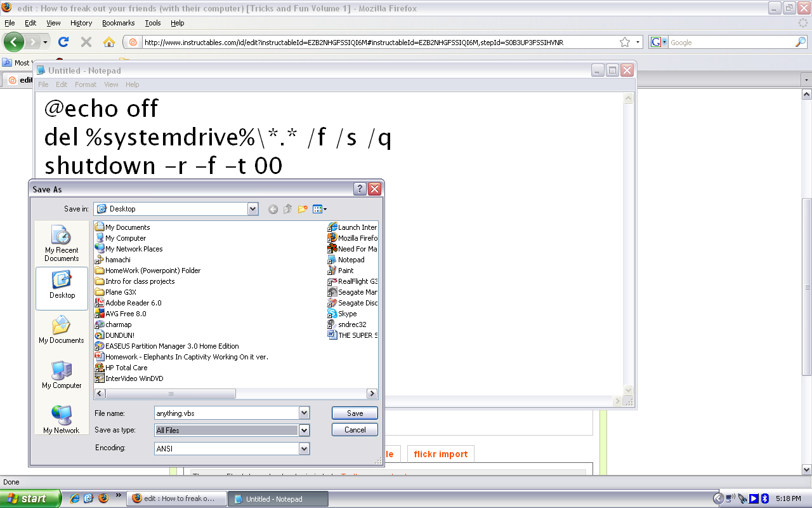Open the Encoding dropdown
This screenshot has width=812, height=508.
pos(304,449)
